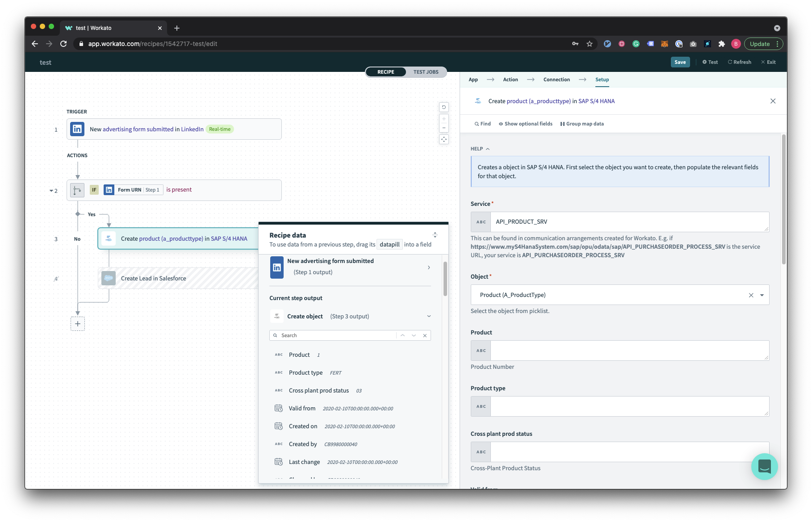This screenshot has height=522, width=812.
Task: Toggle Group map data
Action: click(582, 124)
